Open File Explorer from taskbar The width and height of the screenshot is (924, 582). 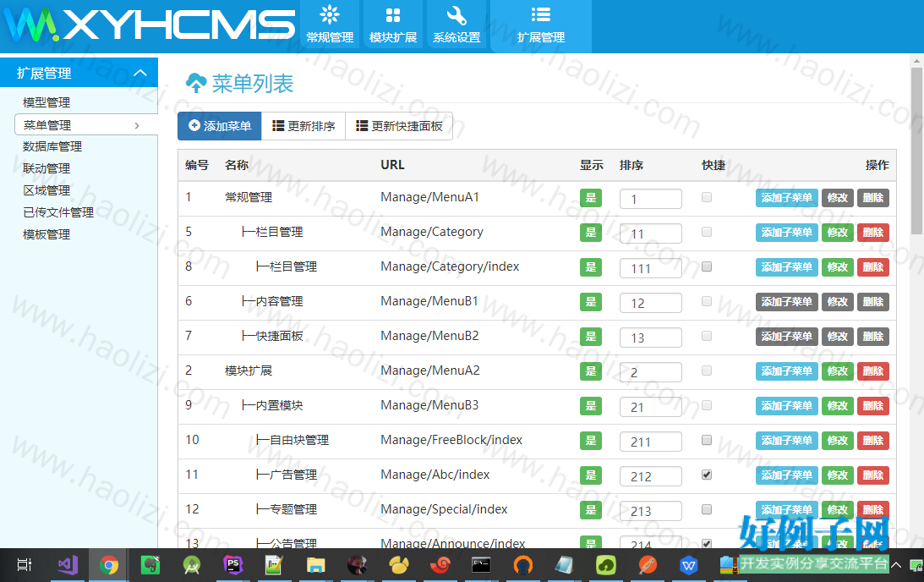tap(316, 565)
